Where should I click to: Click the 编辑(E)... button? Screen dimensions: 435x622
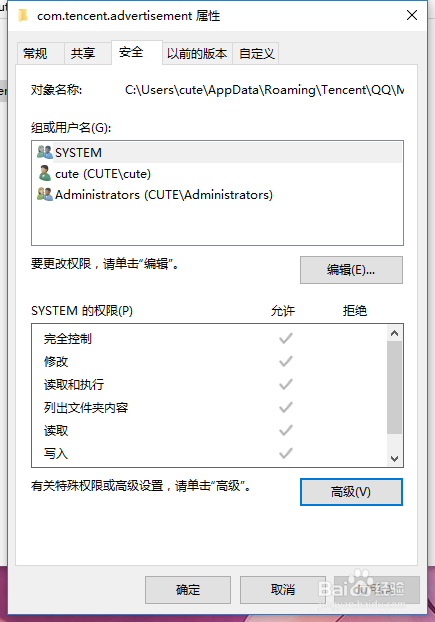click(351, 270)
